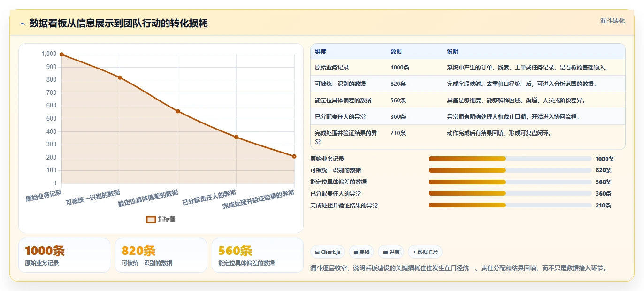Screen dimensions: 644x291
Task: Select the 进度 tag chip
Action: pos(391,252)
